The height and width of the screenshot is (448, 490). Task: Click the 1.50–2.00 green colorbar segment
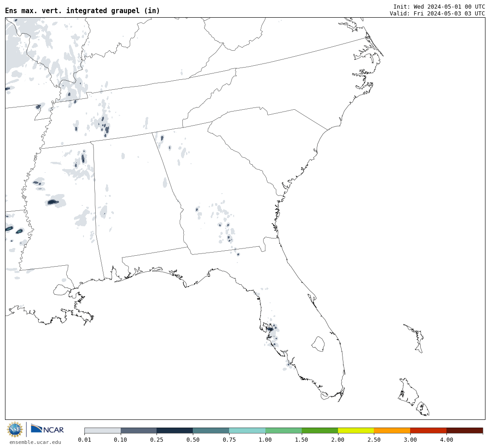[x=320, y=431]
